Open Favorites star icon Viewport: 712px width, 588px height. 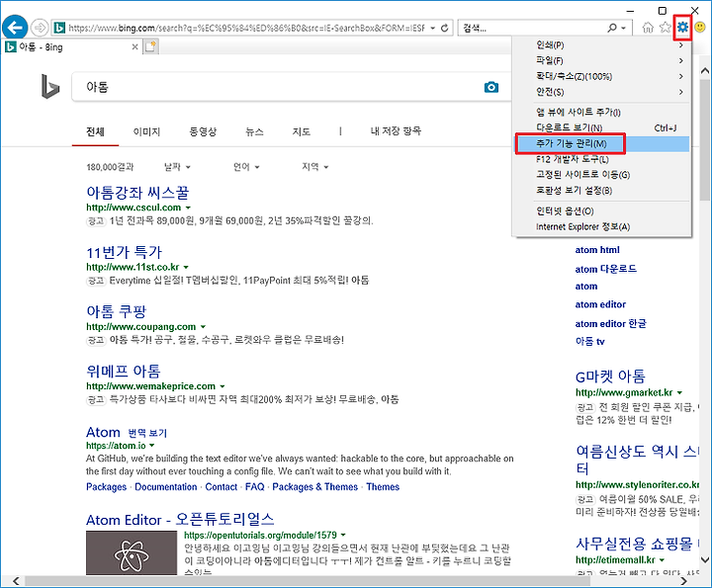pyautogui.click(x=666, y=28)
